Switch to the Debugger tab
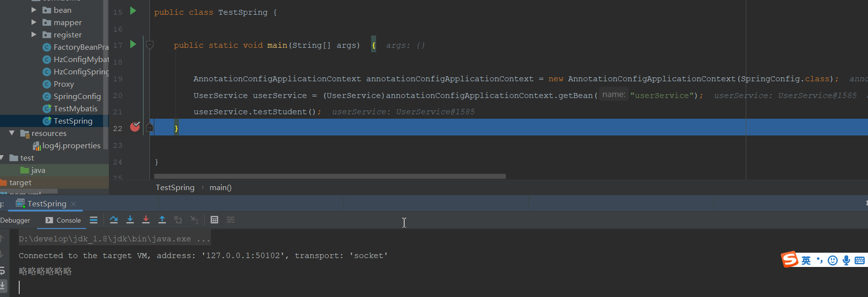This screenshot has height=297, width=868. tap(15, 220)
